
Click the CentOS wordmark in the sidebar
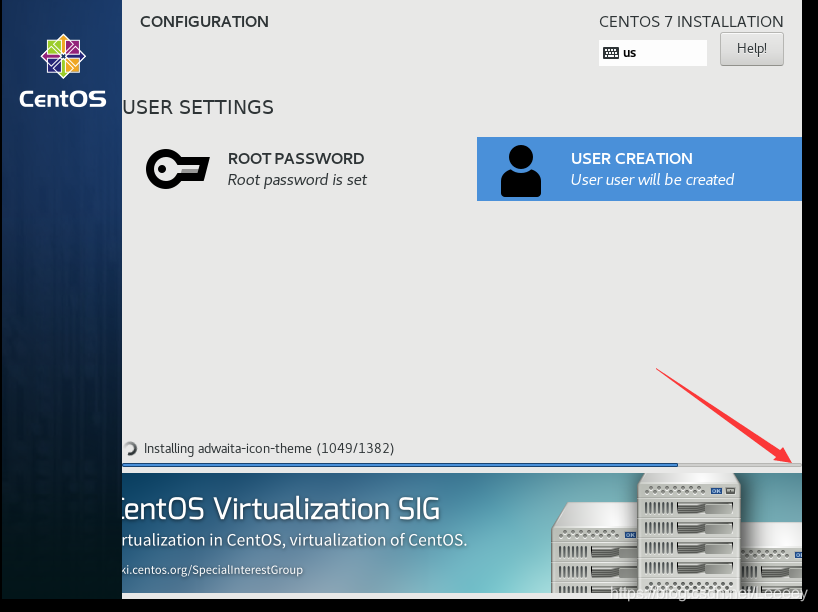point(63,99)
